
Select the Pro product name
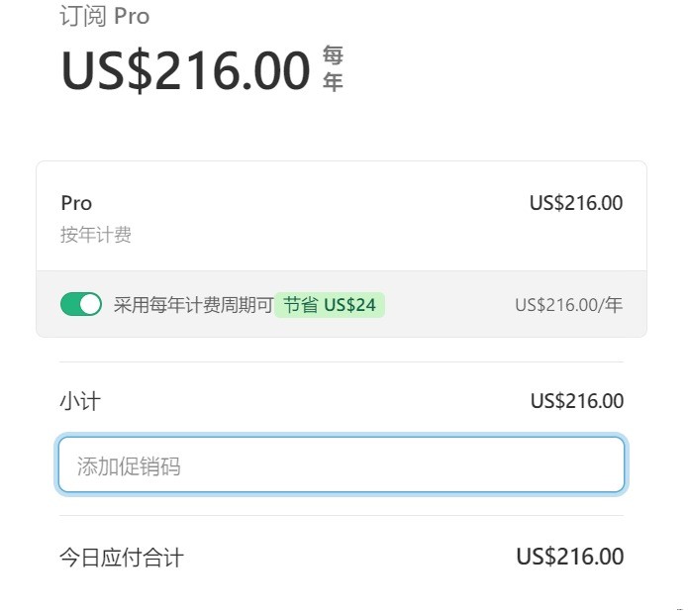(x=76, y=203)
